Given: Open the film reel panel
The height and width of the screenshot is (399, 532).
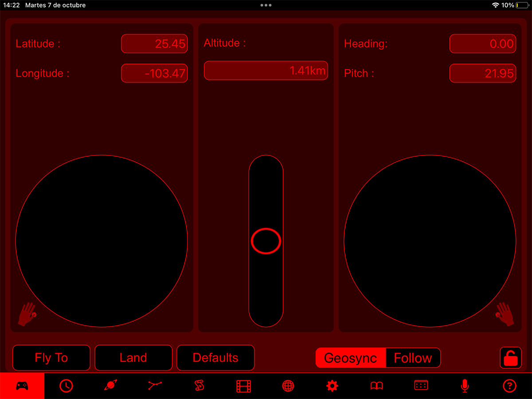Looking at the screenshot, I should (x=243, y=385).
